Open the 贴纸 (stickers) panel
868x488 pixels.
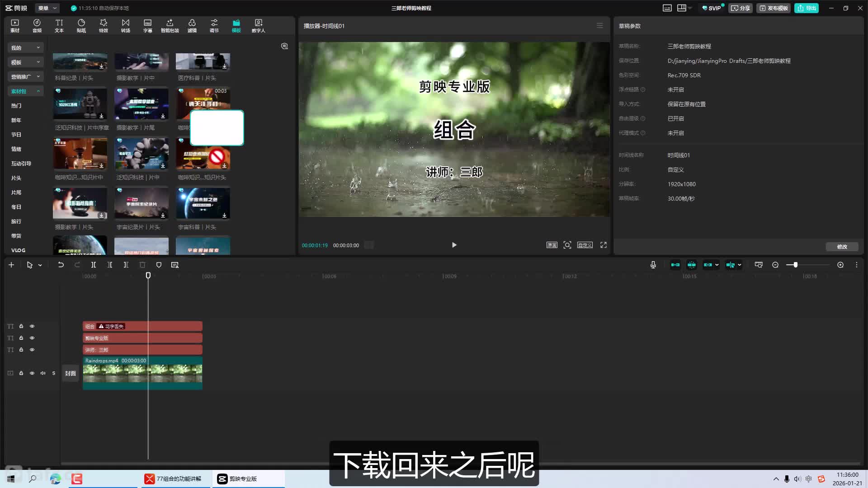(x=81, y=26)
